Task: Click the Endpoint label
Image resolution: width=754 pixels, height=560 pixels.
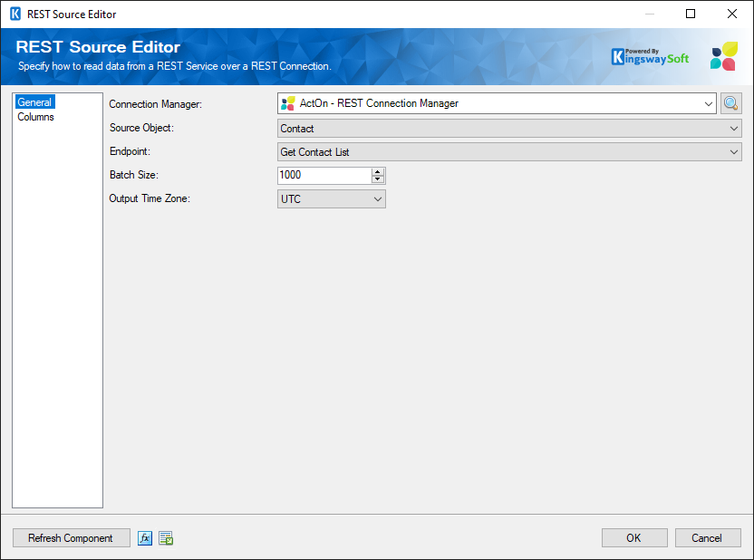Action: coord(130,151)
